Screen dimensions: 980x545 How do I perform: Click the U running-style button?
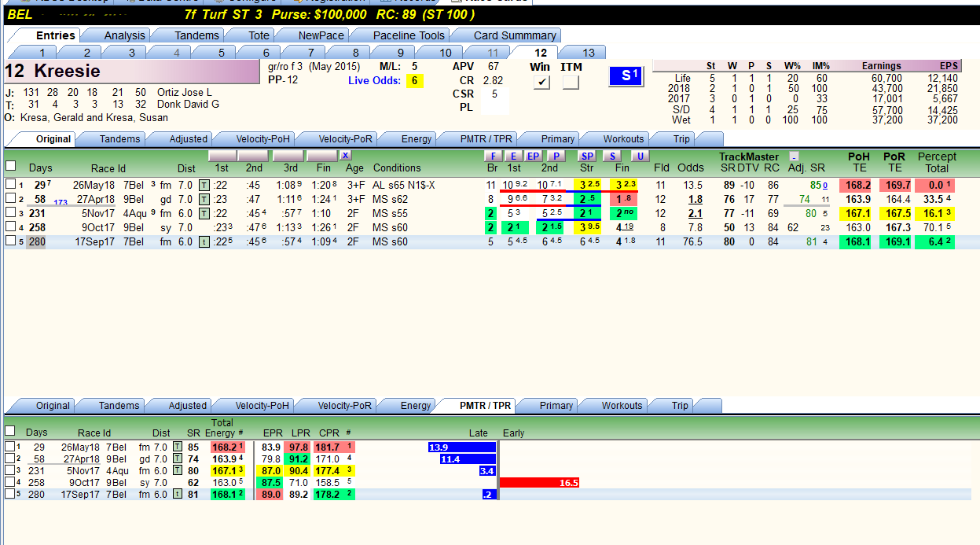pyautogui.click(x=640, y=156)
